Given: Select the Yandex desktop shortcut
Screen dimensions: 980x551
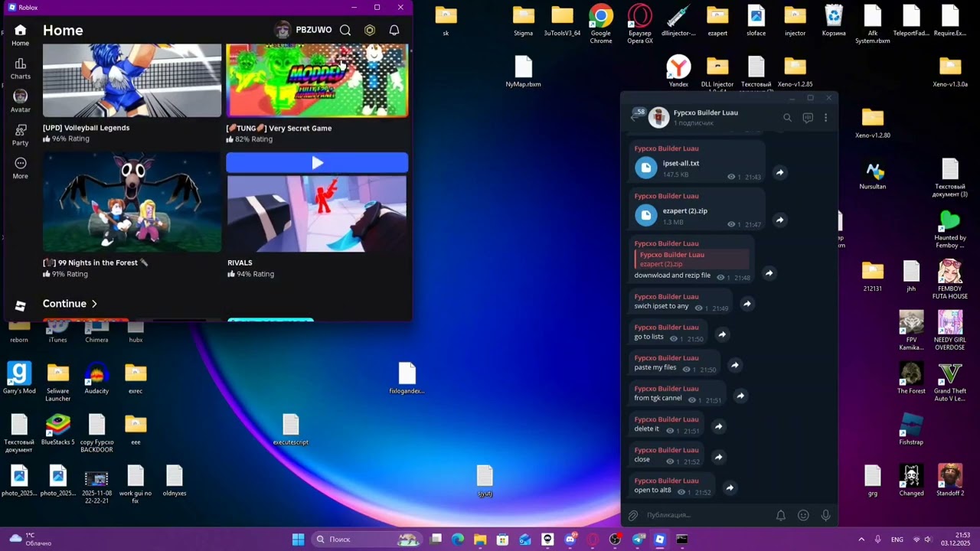Looking at the screenshot, I should point(678,71).
